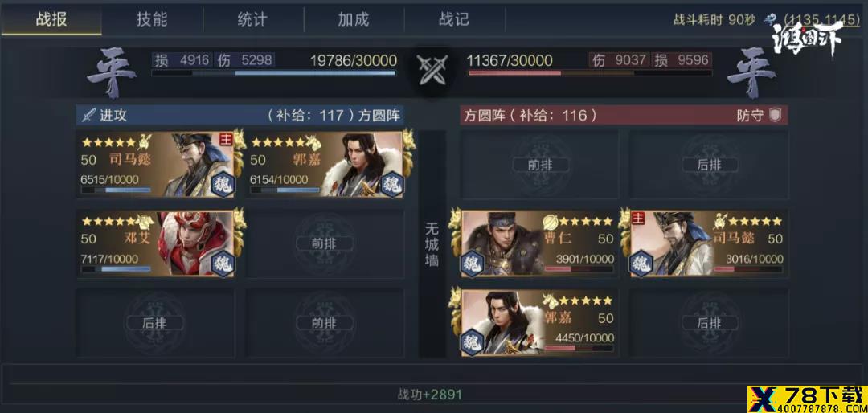
Task: Switch to the 技能 tab
Action: pos(152,19)
